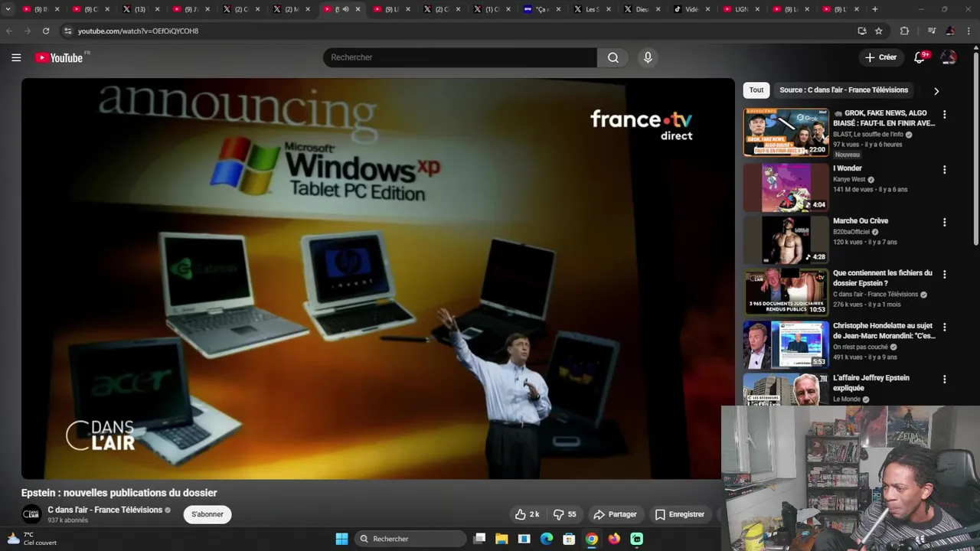Open the green app icon on taskbar
Screen dimensions: 980x551
point(637,539)
